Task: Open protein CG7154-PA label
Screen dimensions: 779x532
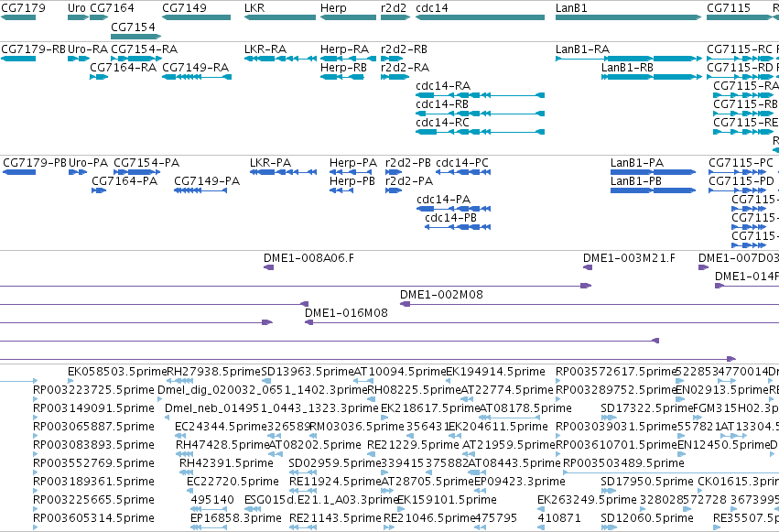Action: [146, 162]
